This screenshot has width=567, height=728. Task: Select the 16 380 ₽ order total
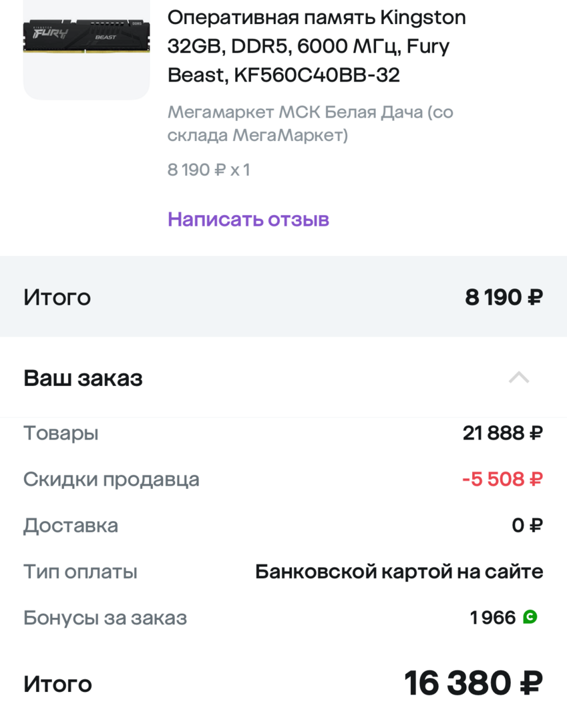tap(473, 683)
